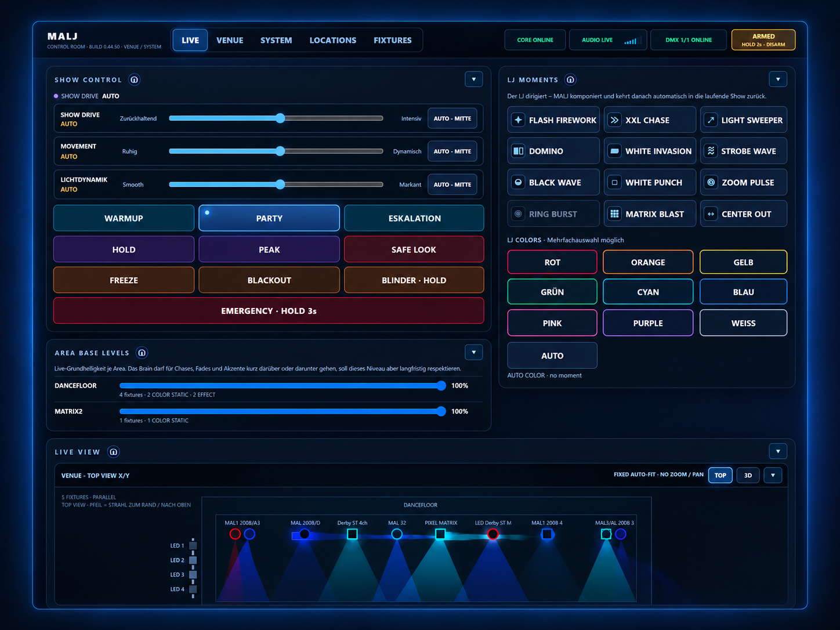Image resolution: width=840 pixels, height=630 pixels.
Task: Click the SAFE LOOK button
Action: tap(414, 249)
